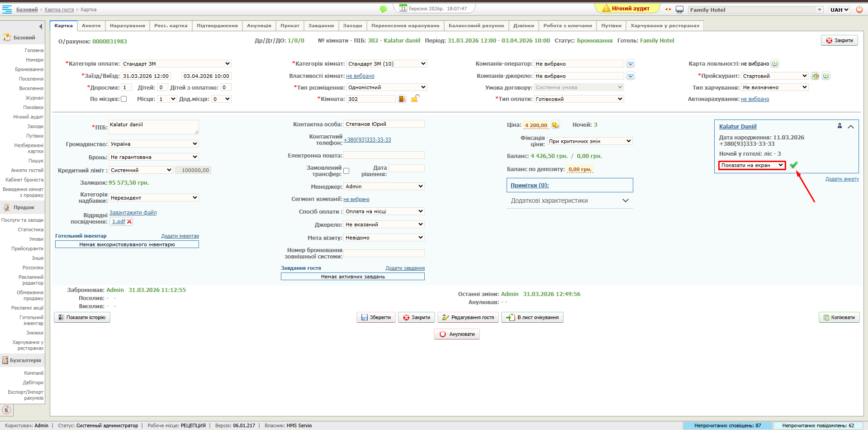Click the coins icon next to price
868x430 pixels.
coord(555,125)
